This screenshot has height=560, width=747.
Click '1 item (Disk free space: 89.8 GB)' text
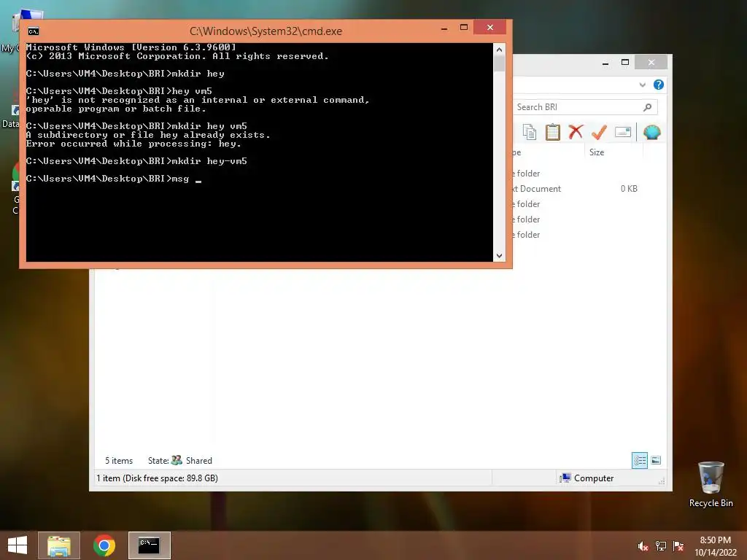click(x=158, y=478)
